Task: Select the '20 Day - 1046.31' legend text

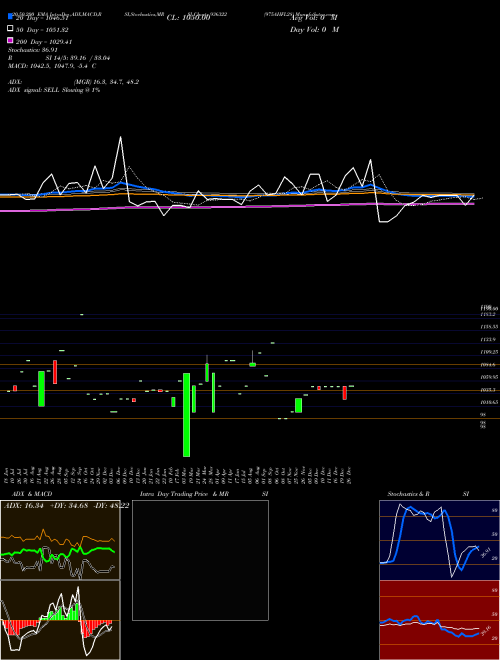Action: coord(42,18)
